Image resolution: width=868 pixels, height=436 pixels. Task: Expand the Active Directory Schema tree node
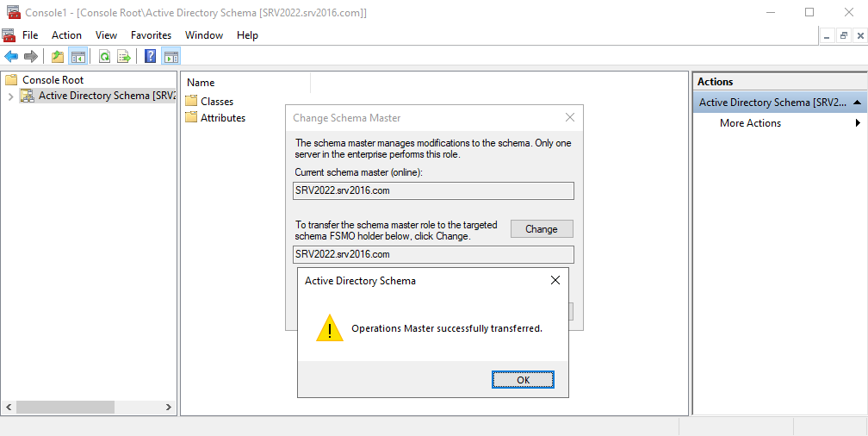(x=10, y=97)
